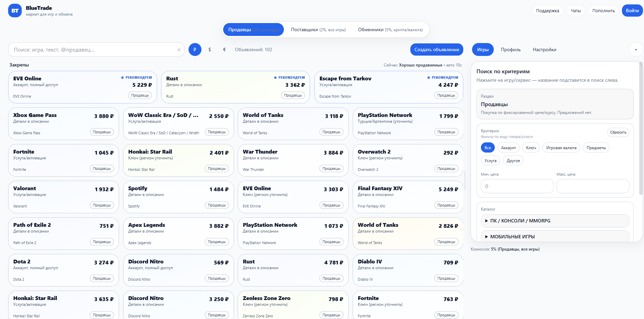Click "Продавцы" badge on the Spotify card
Image resolution: width=644 pixels, height=319 pixels.
click(217, 205)
